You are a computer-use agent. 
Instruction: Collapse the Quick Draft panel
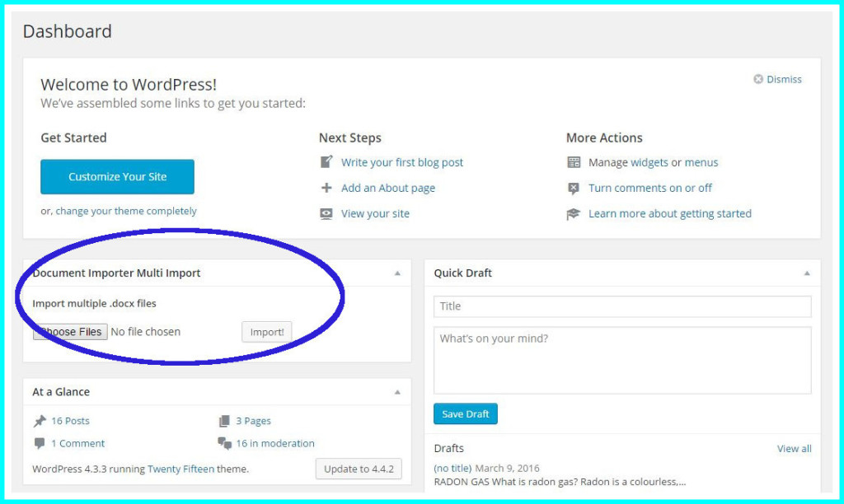807,273
